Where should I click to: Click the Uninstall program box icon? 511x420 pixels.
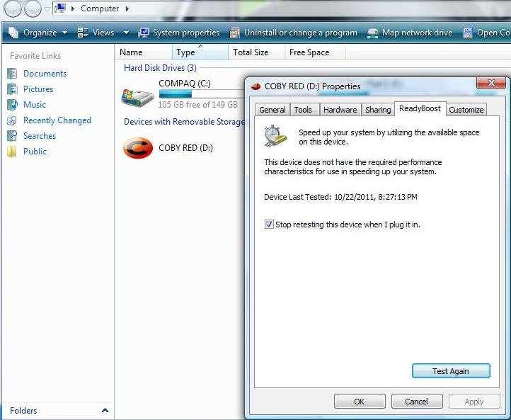(235, 33)
